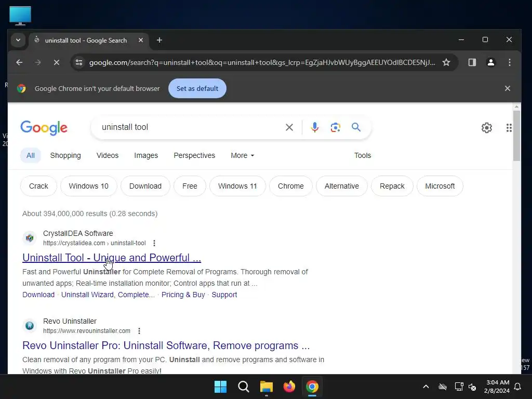Open Chrome side panel icon
The width and height of the screenshot is (532, 399).
click(x=472, y=62)
